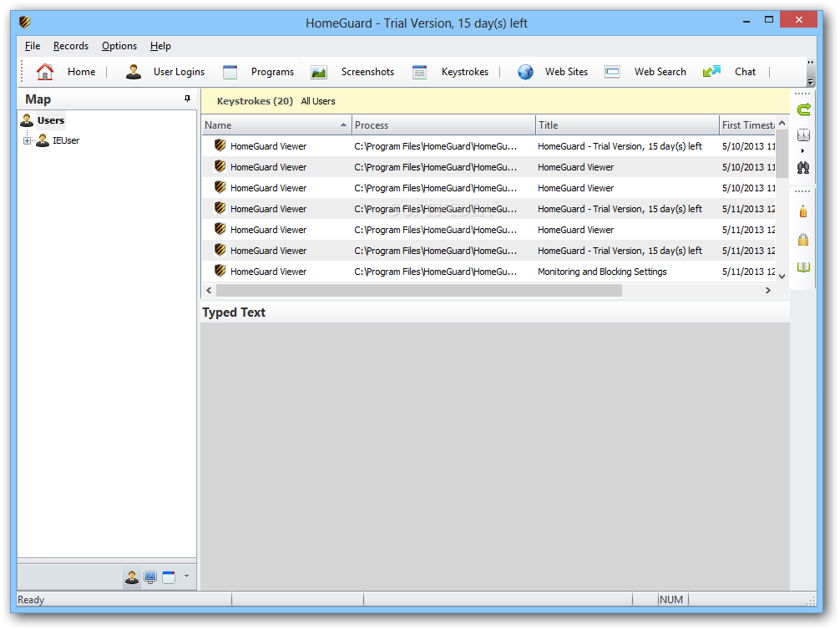
Task: Sort by Process column header
Action: click(443, 125)
